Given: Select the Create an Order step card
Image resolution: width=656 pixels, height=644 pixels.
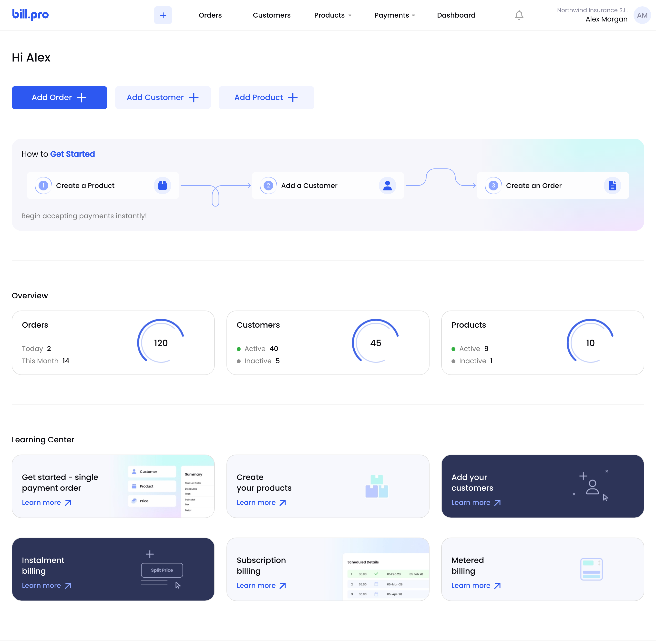Looking at the screenshot, I should click(x=553, y=185).
